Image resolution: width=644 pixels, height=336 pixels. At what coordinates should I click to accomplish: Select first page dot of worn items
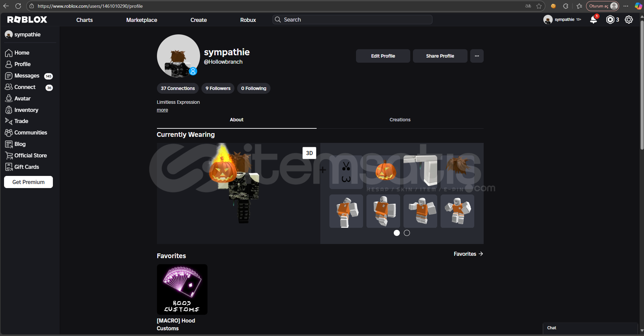tap(397, 233)
